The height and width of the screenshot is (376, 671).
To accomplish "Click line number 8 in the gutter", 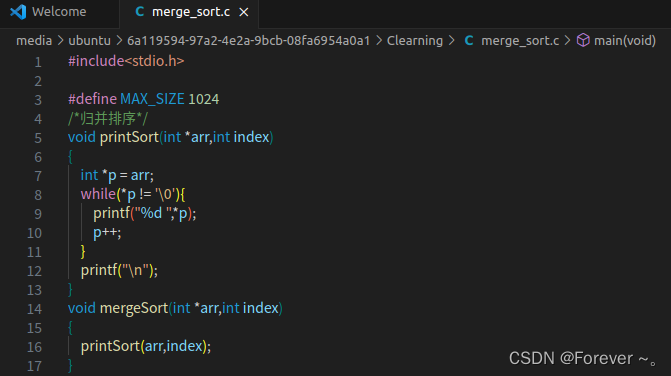I will [38, 195].
